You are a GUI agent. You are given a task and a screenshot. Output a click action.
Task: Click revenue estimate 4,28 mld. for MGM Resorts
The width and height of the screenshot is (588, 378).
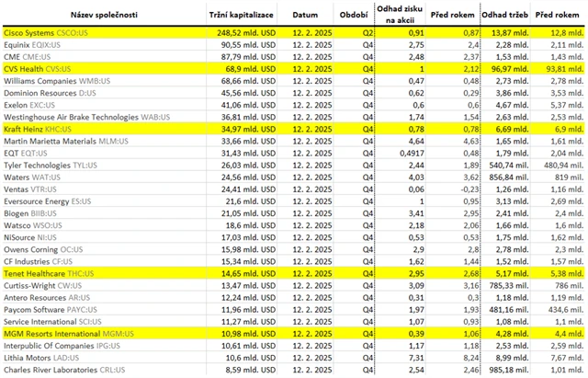click(512, 334)
